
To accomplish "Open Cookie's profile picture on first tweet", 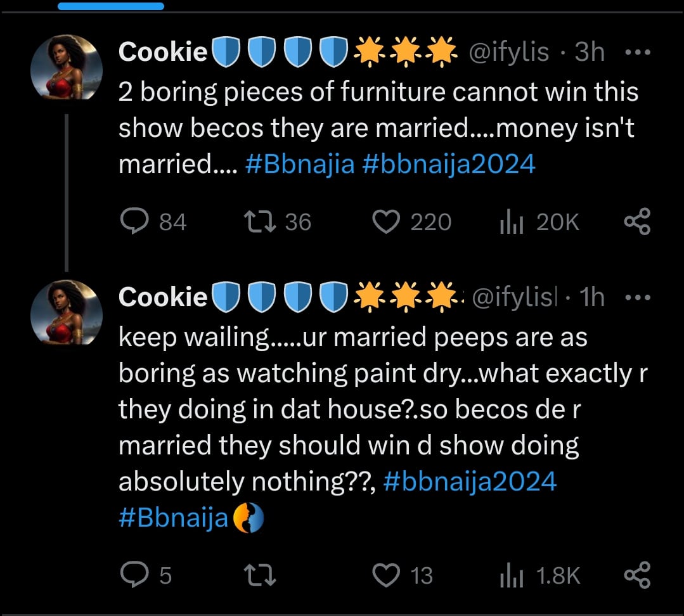I will [67, 67].
